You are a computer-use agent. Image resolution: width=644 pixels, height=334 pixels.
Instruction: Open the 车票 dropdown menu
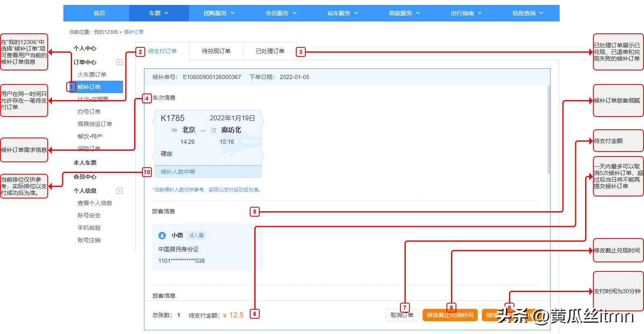pos(158,13)
